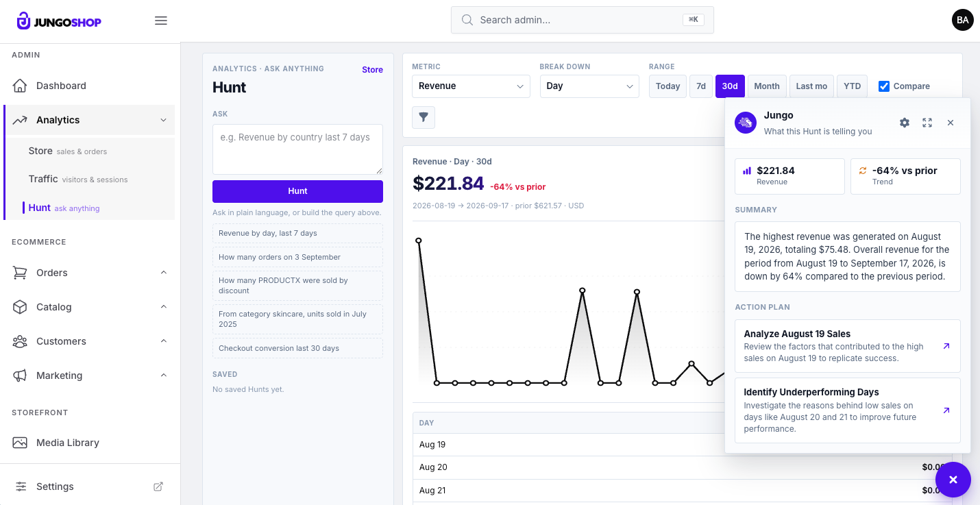This screenshot has height=505, width=980.
Task: Choose suggestion How many orders on 3 September
Action: [x=297, y=257]
